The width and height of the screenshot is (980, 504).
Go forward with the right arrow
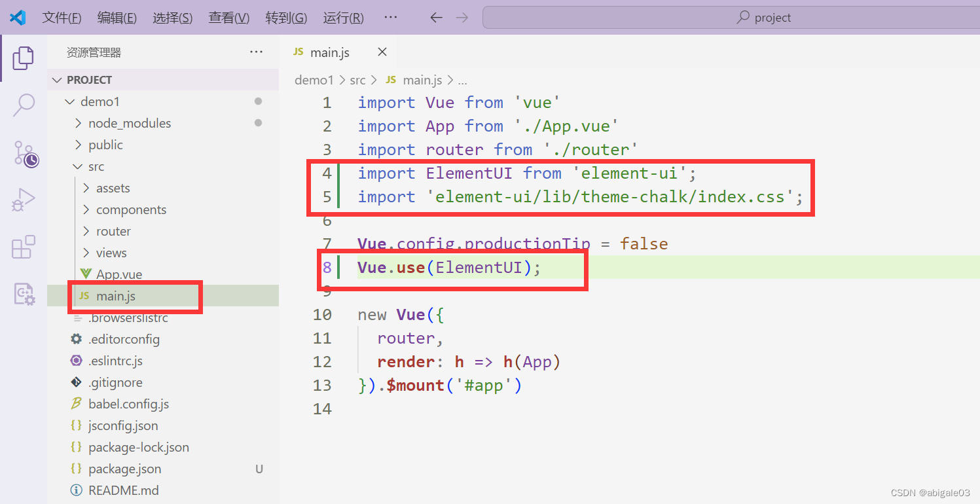(462, 18)
